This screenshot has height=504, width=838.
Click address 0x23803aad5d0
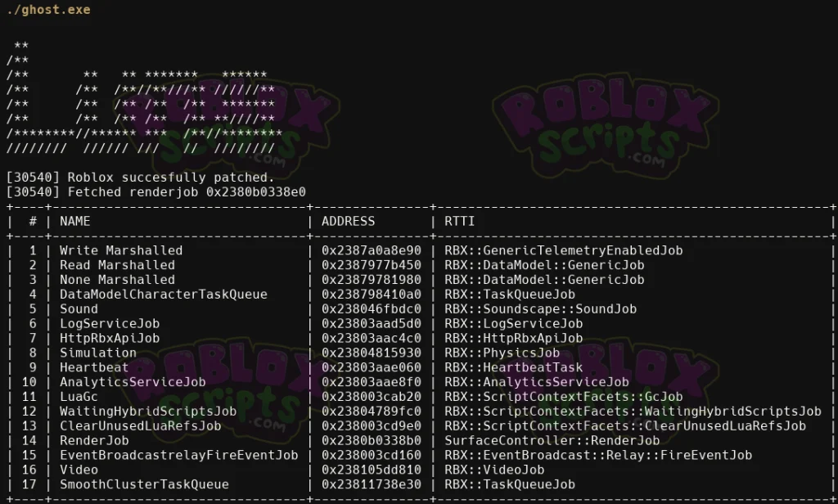[x=371, y=323]
